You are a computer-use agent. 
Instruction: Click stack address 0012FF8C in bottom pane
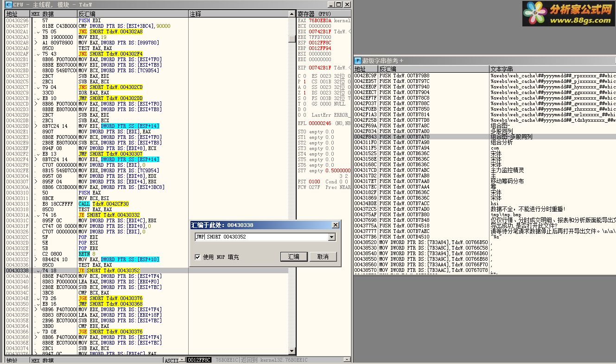tap(199, 360)
